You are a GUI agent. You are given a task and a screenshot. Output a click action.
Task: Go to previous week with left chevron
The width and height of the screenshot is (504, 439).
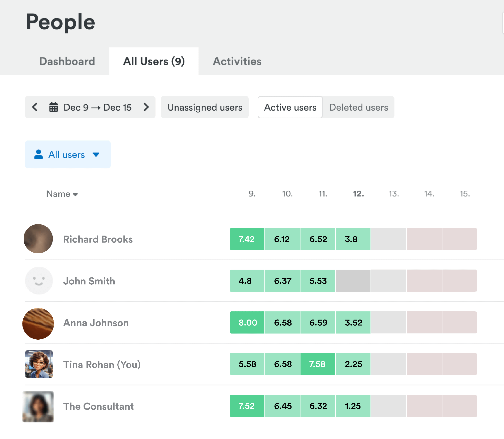[35, 107]
